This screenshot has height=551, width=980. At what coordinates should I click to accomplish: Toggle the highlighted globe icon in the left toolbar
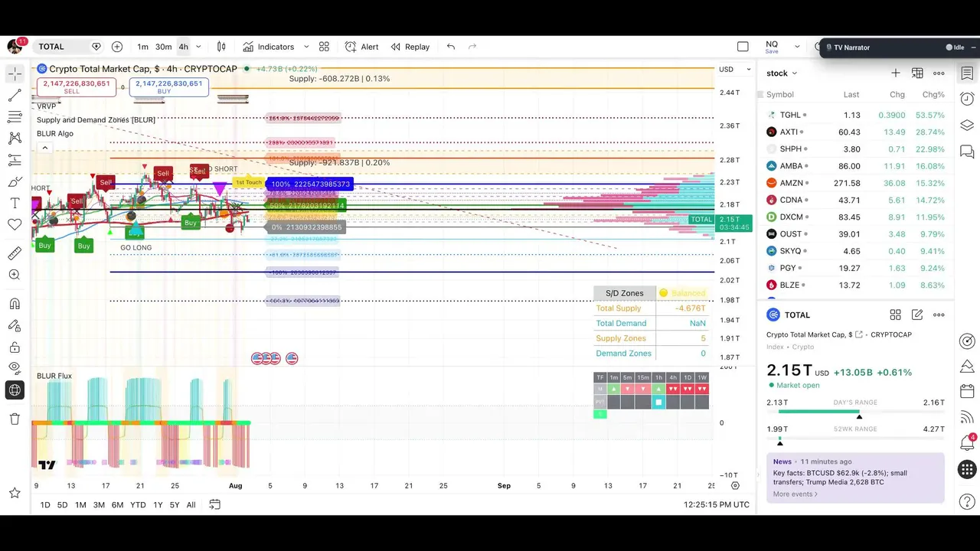point(15,390)
